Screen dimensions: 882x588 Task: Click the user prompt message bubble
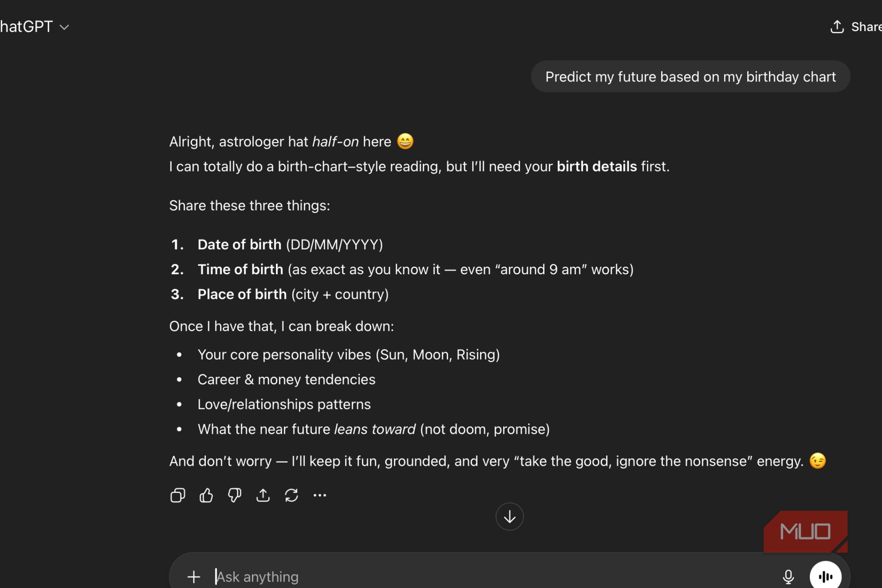pyautogui.click(x=690, y=77)
